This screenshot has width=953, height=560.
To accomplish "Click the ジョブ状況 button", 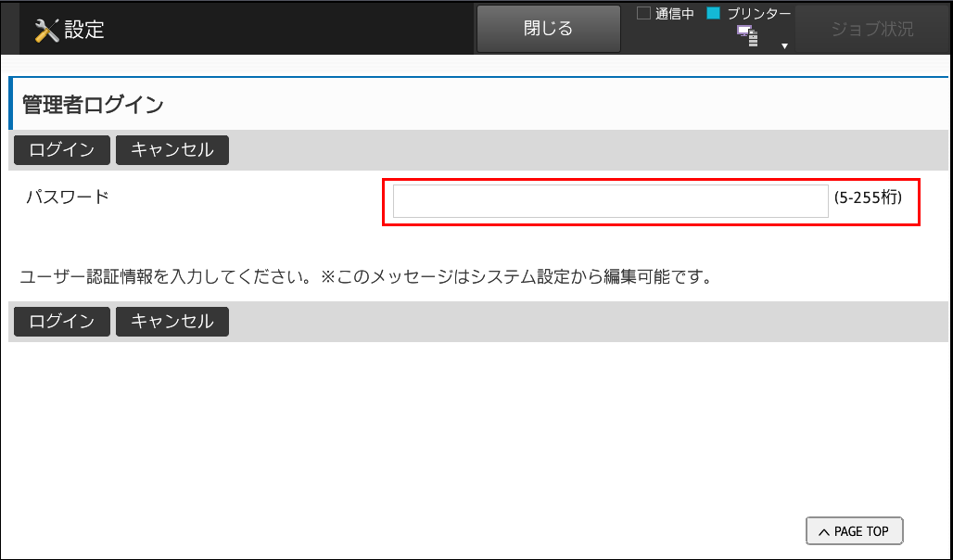I will (x=872, y=29).
